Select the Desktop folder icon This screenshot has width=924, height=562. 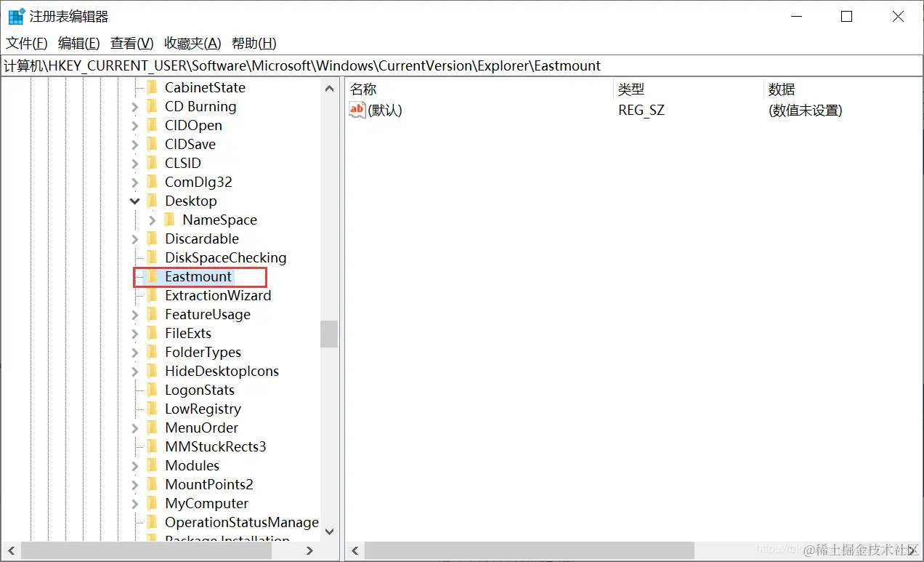click(152, 201)
